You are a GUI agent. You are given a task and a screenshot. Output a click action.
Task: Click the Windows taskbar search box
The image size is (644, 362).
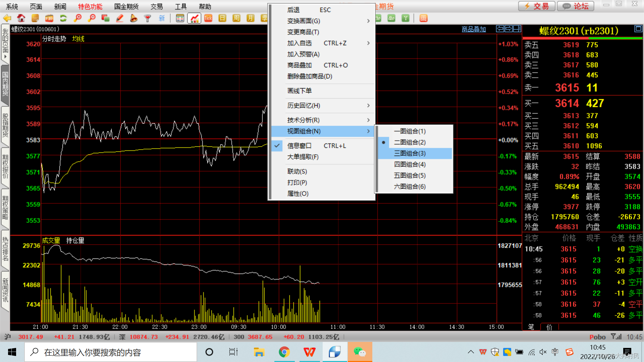point(111,352)
